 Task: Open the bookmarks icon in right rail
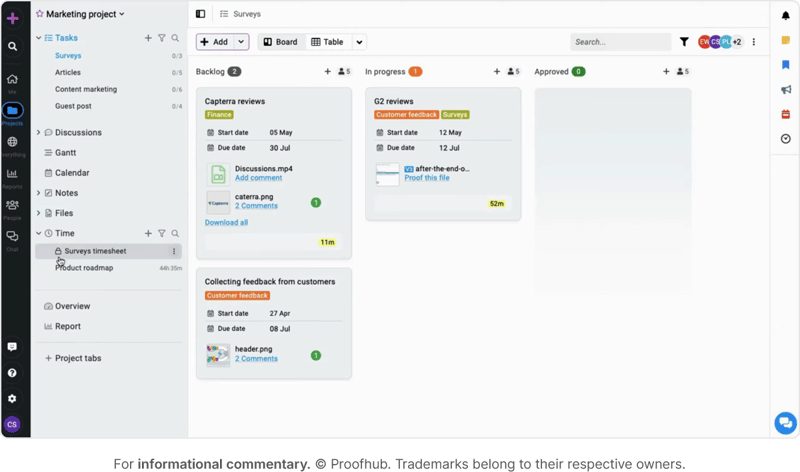786,64
